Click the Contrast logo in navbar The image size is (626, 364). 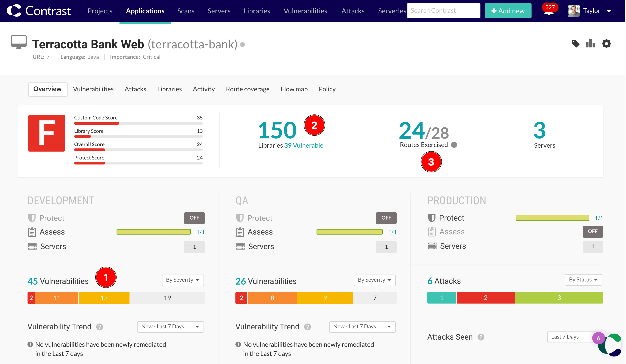click(x=39, y=11)
